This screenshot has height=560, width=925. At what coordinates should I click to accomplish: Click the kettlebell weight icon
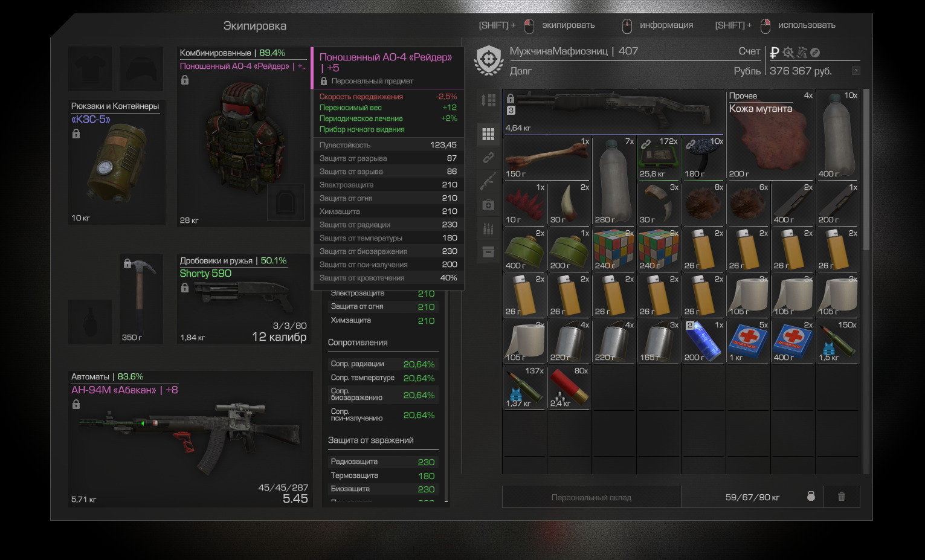(x=811, y=496)
